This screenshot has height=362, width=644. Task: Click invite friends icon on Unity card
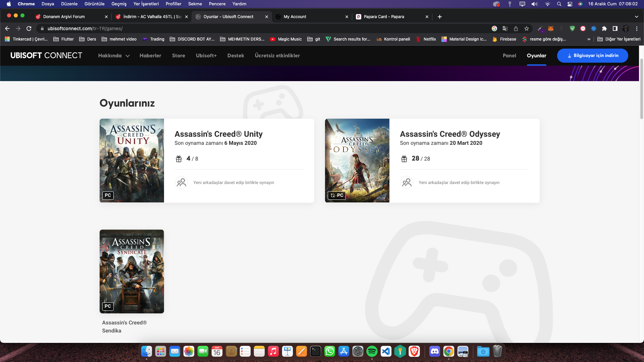click(181, 182)
